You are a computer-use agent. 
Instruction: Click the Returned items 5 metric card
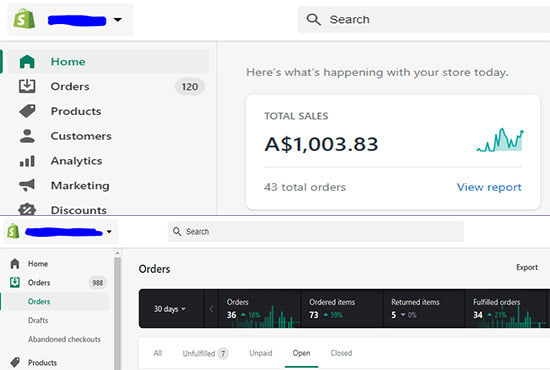pos(424,309)
